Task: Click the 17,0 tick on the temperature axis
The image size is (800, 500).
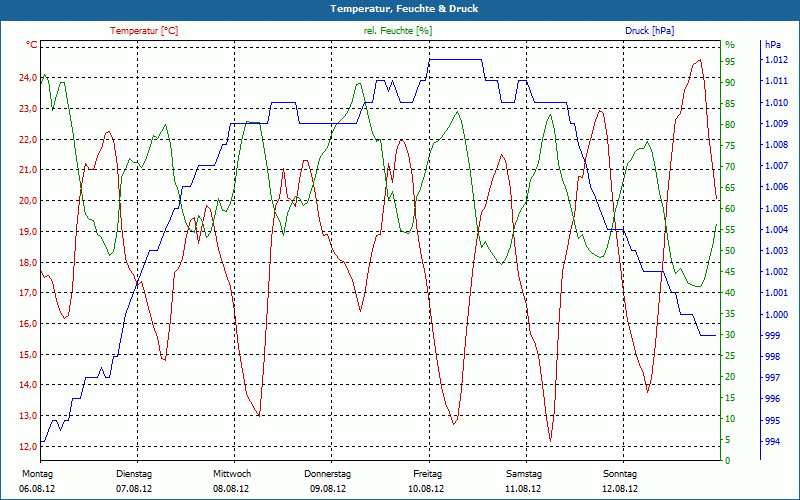Action: point(28,293)
